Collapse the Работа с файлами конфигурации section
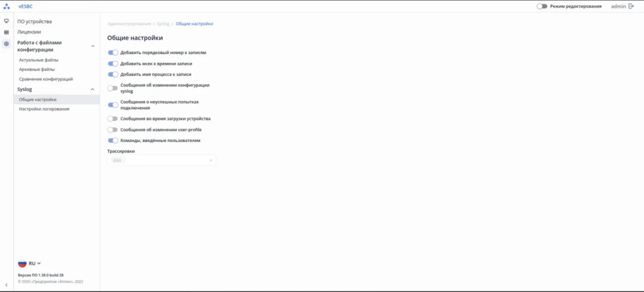Viewport: 644px width, 292px height. tap(93, 46)
